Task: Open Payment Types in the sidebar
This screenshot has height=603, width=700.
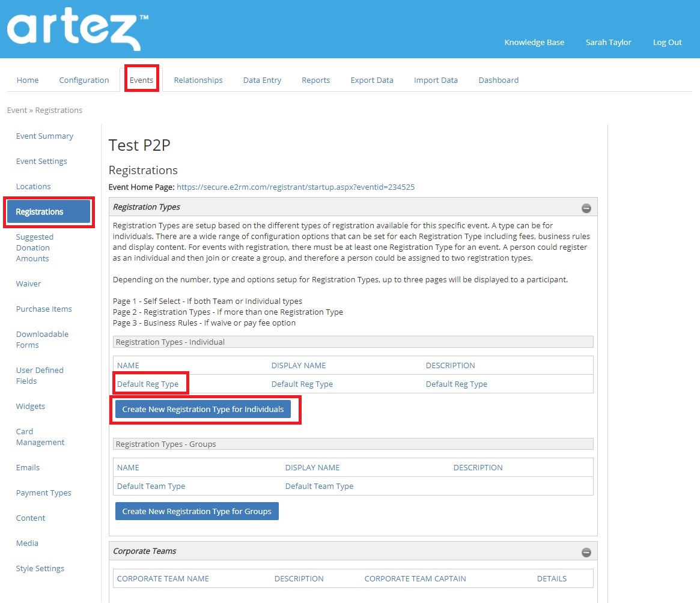Action: [x=44, y=492]
